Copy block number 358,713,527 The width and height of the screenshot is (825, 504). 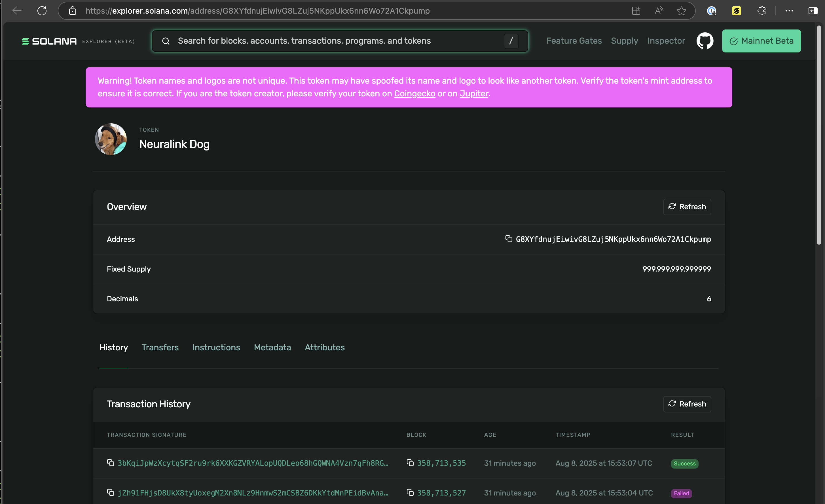[410, 493]
